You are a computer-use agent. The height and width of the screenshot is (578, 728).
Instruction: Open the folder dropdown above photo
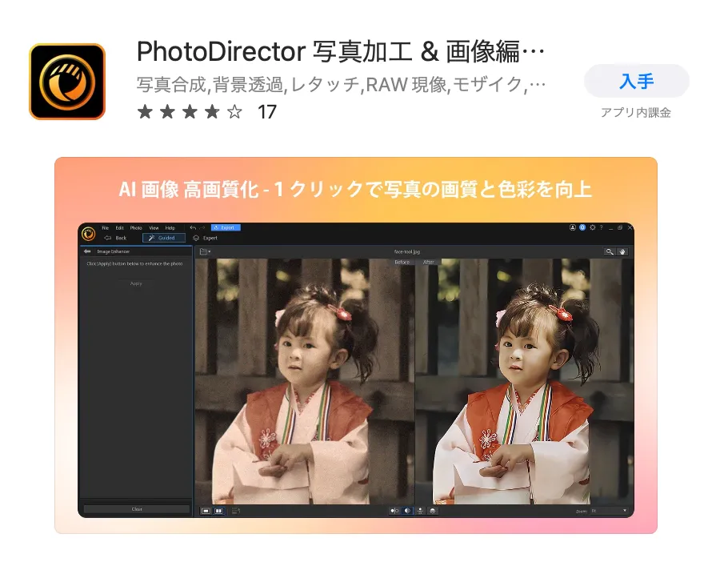pyautogui.click(x=205, y=252)
